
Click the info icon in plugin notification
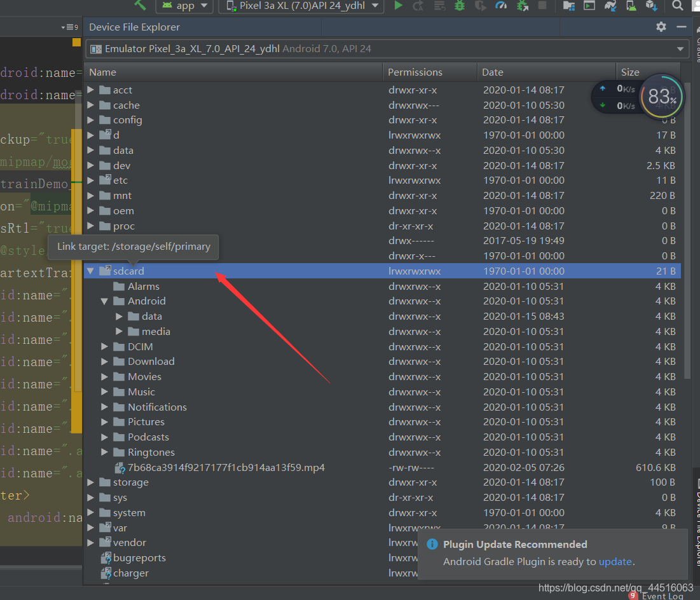(432, 544)
